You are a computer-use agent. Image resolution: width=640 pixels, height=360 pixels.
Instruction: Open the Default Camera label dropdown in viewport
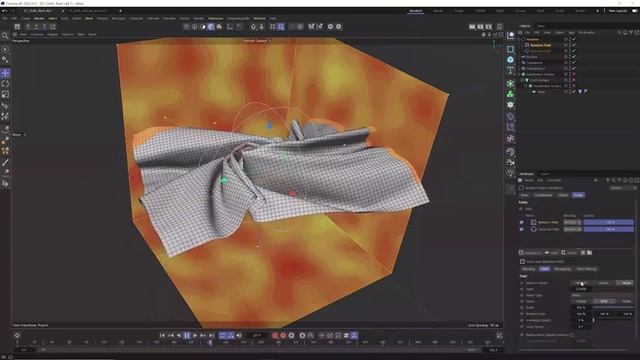click(257, 41)
